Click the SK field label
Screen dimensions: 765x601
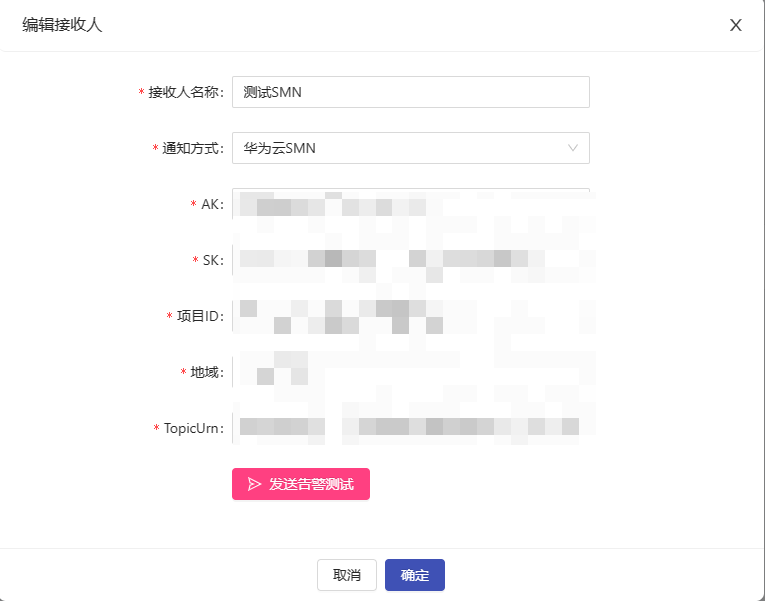(213, 260)
